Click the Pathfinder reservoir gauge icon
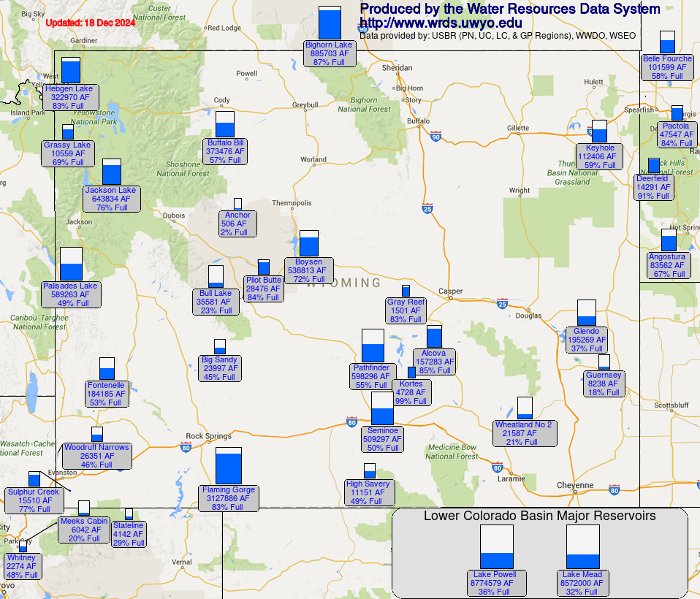Viewport: 700px width, 599px height. pyautogui.click(x=373, y=345)
